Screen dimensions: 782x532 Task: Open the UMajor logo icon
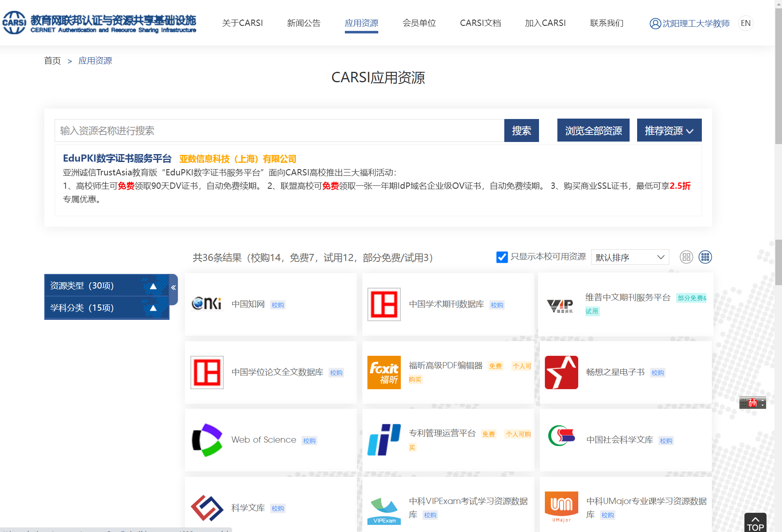[562, 507]
